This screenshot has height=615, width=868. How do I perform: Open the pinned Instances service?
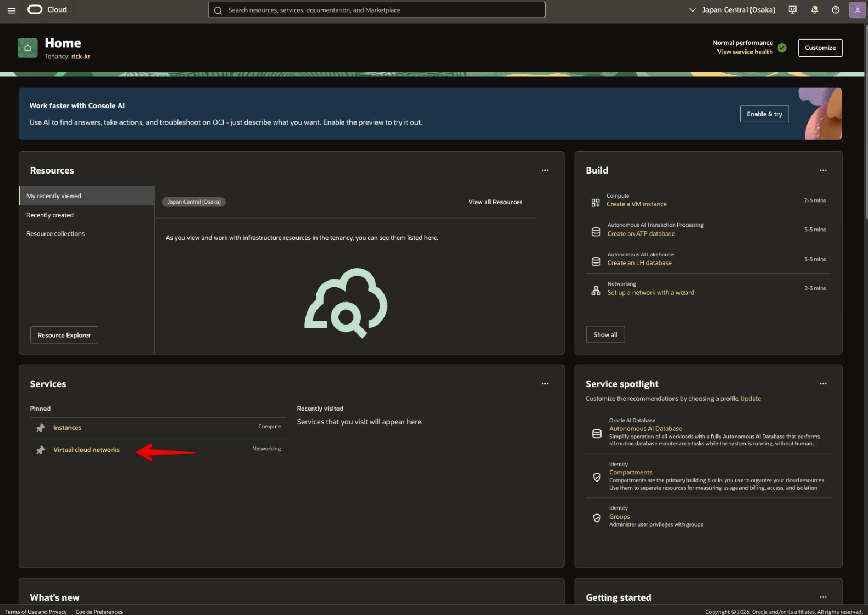point(67,428)
